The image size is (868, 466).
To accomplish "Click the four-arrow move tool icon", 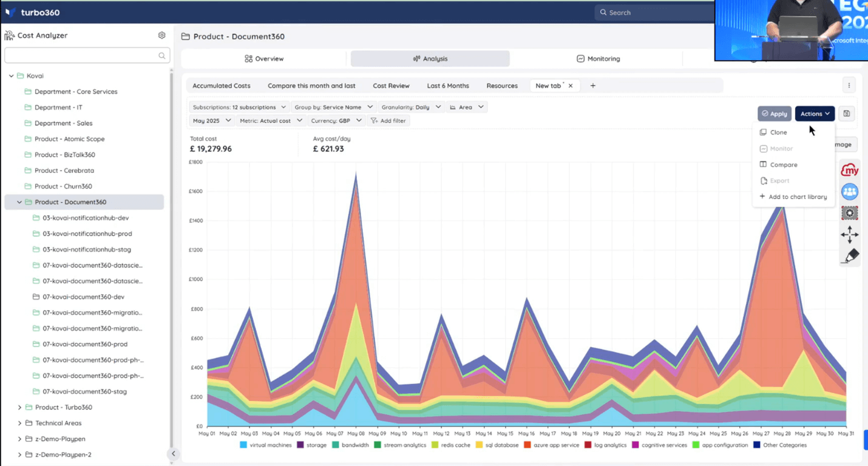I will [x=849, y=234].
